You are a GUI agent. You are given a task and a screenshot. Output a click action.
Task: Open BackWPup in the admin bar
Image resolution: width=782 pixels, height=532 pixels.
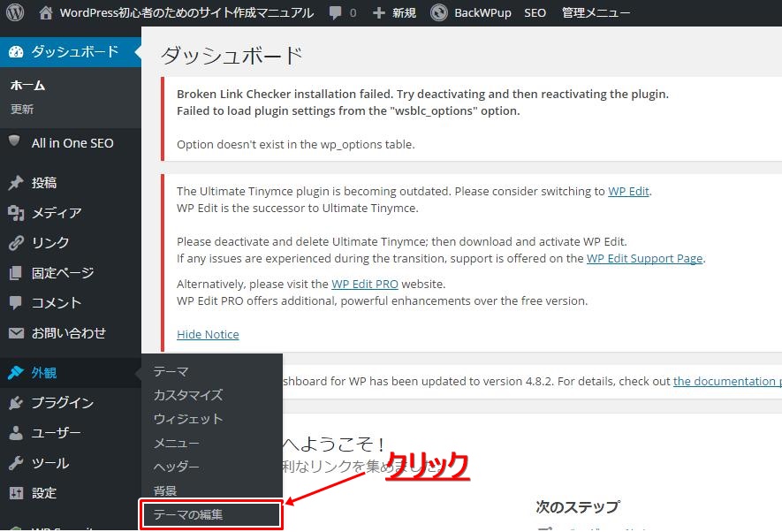coord(482,13)
